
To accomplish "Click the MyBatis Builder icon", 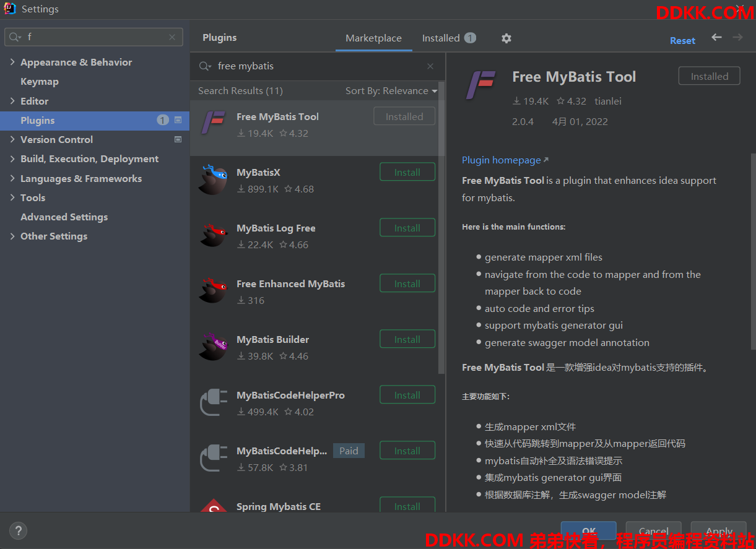I will 214,346.
